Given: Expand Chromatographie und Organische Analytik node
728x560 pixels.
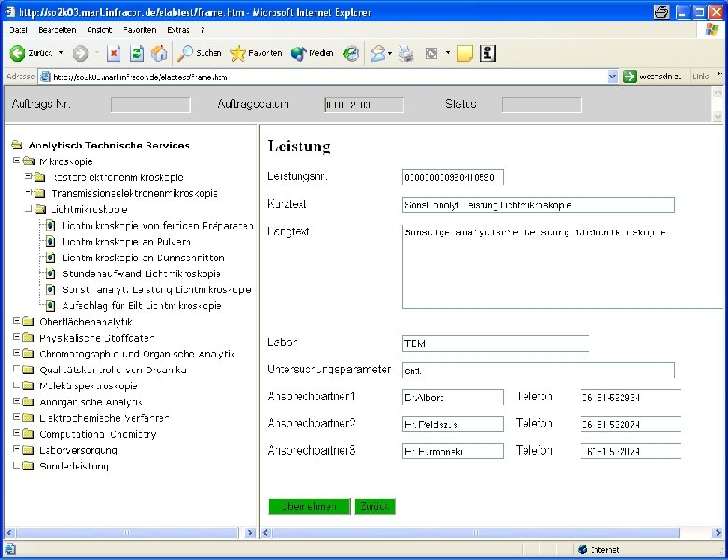Looking at the screenshot, I should click(x=16, y=353).
